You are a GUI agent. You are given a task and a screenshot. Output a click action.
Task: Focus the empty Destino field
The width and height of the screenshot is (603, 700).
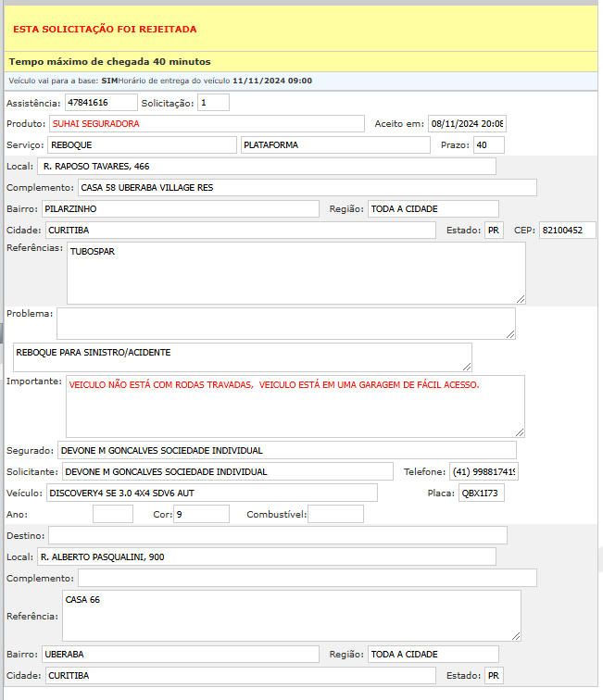[277, 535]
